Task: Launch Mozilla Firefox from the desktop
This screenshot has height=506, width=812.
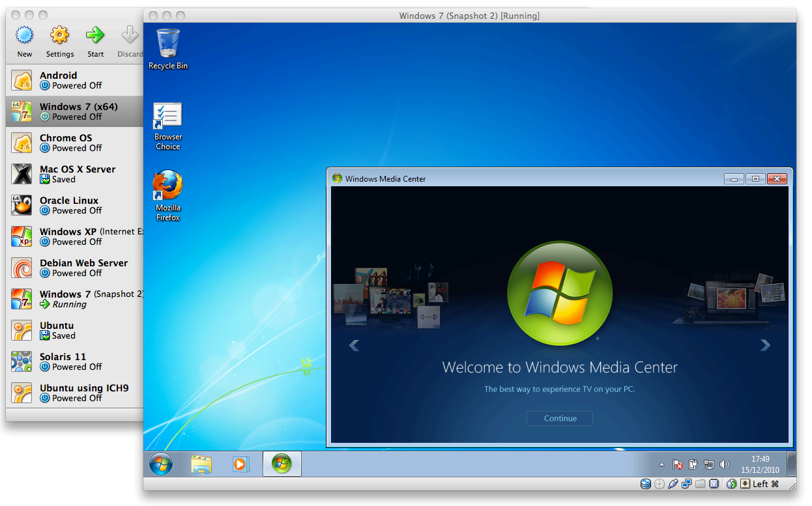Action: point(167,186)
